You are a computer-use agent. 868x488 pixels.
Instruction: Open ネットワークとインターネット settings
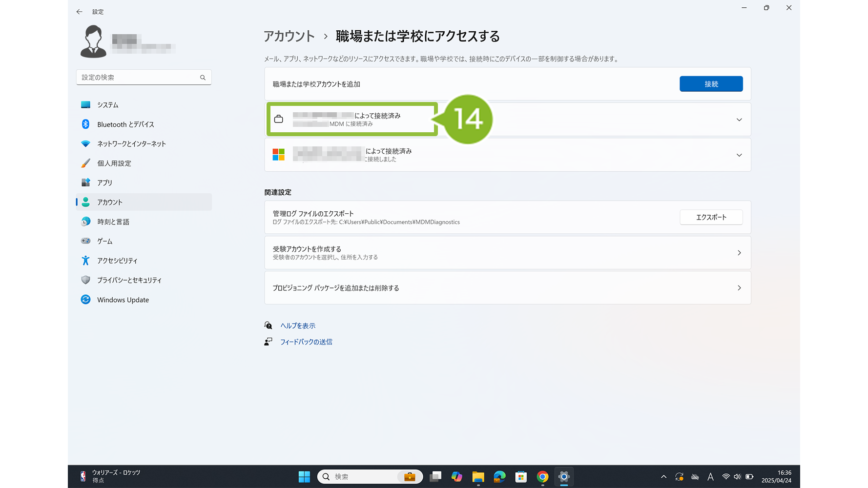click(144, 144)
